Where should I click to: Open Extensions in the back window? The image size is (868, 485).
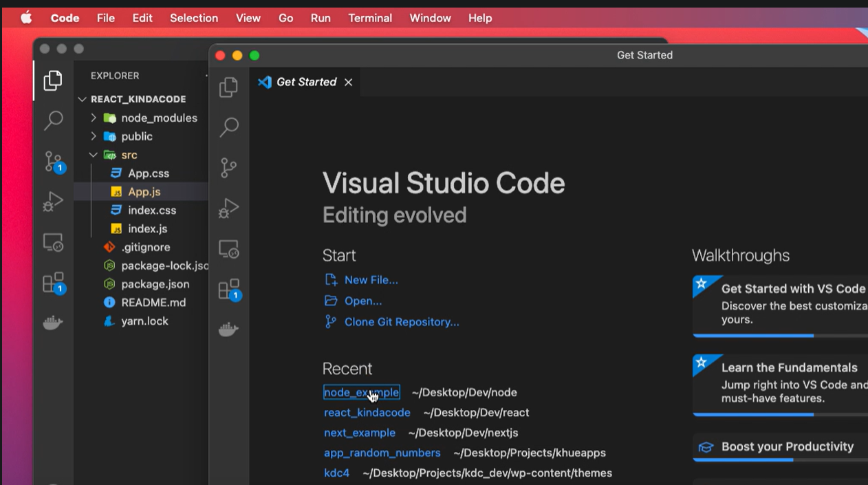pyautogui.click(x=54, y=283)
